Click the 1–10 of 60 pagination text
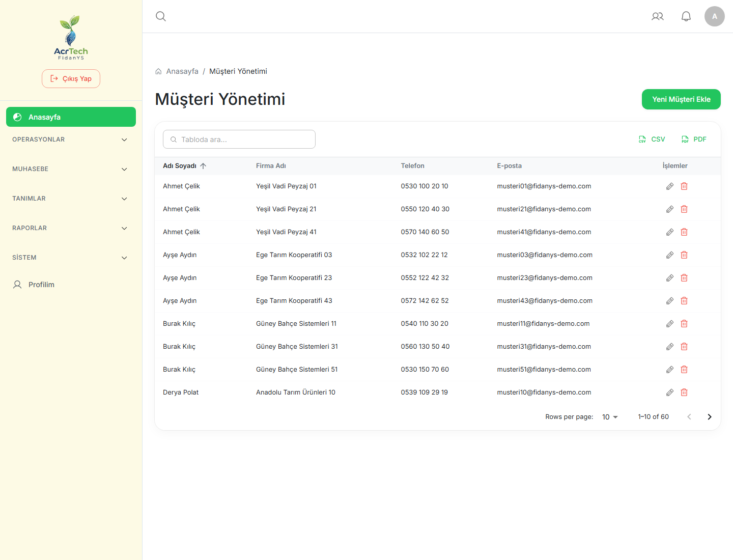The width and height of the screenshot is (733, 560). tap(654, 417)
